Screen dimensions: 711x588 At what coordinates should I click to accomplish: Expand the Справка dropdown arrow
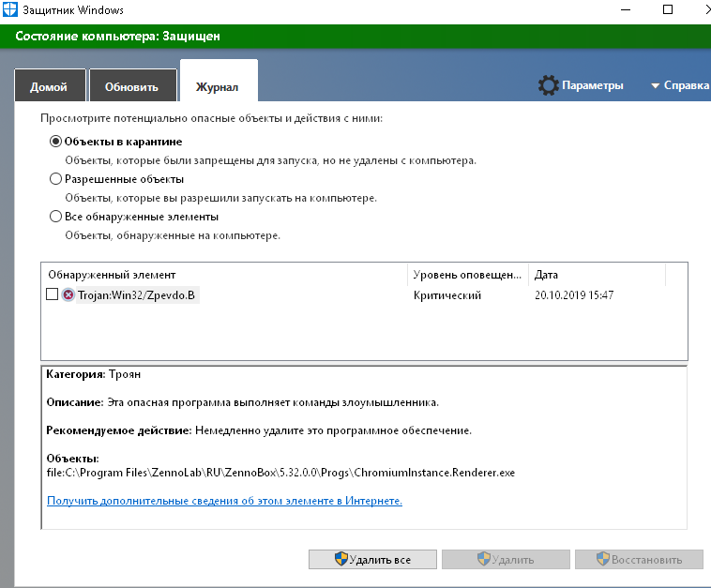(x=655, y=85)
